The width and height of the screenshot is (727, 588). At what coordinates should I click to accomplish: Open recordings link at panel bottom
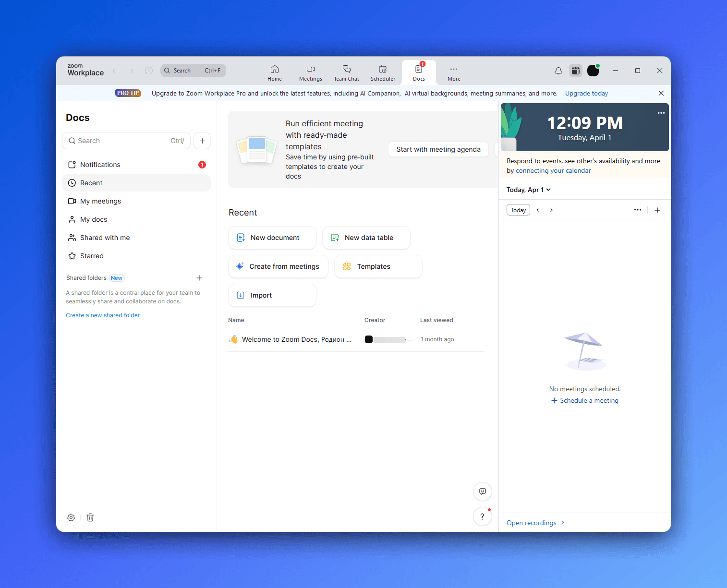coord(535,523)
